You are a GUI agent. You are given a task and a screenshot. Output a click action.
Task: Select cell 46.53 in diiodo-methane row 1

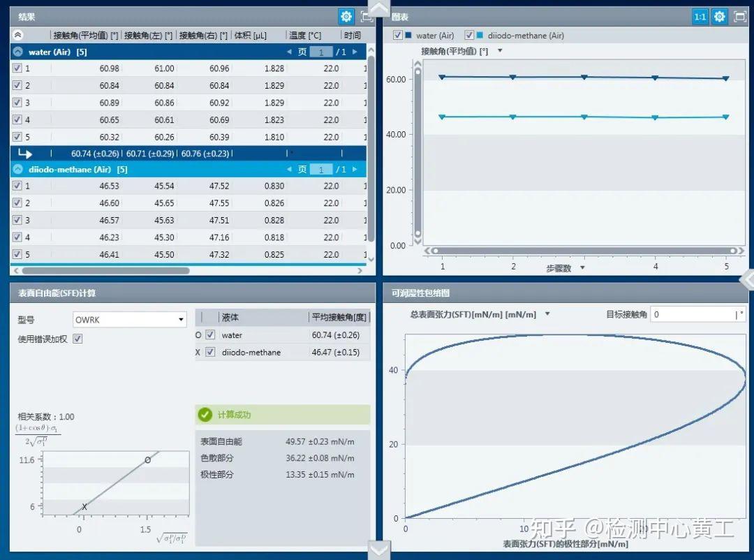pyautogui.click(x=109, y=186)
